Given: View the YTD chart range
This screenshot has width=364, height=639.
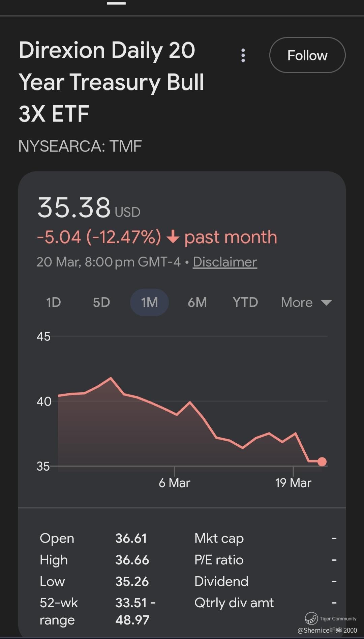Looking at the screenshot, I should pos(245,302).
